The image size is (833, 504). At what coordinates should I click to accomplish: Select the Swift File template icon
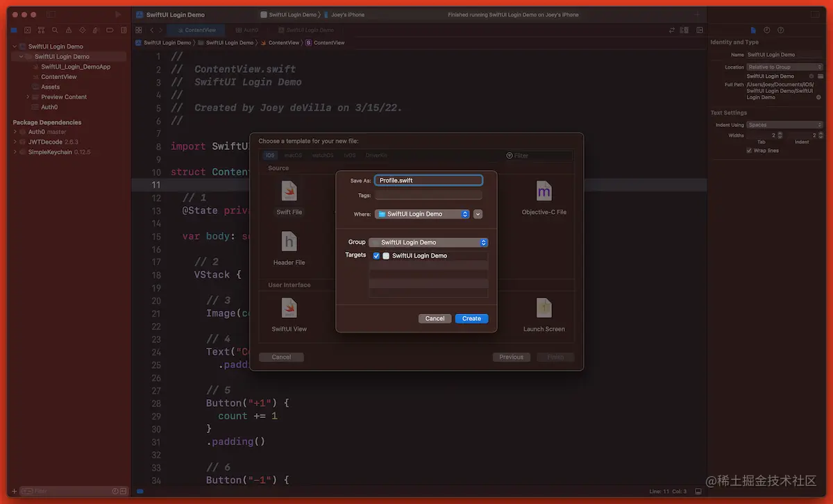(x=289, y=191)
